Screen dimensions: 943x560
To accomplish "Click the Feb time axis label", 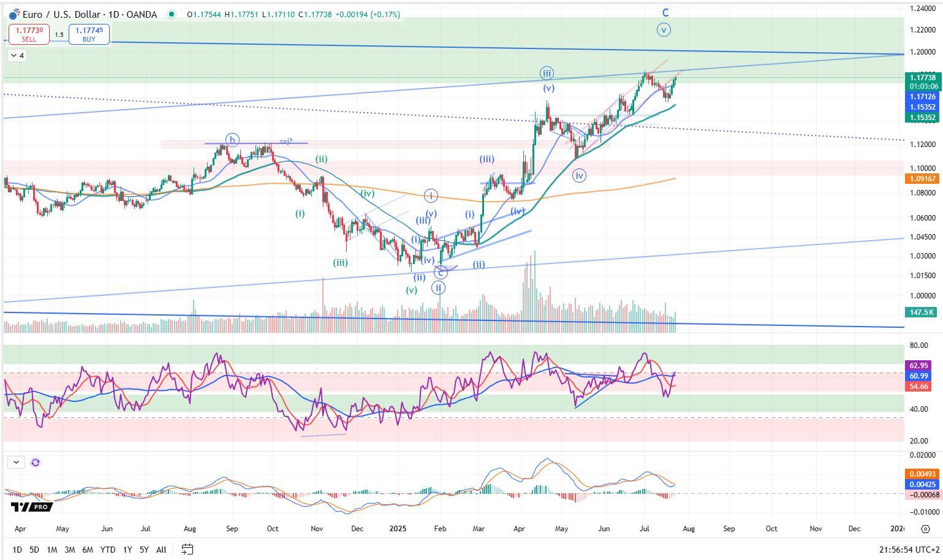I will pos(440,528).
